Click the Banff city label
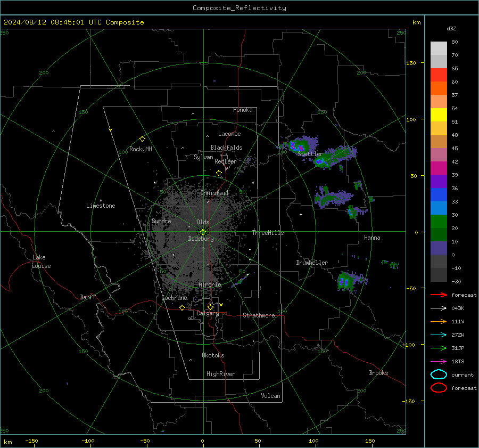The image size is (479, 448). pos(88,297)
